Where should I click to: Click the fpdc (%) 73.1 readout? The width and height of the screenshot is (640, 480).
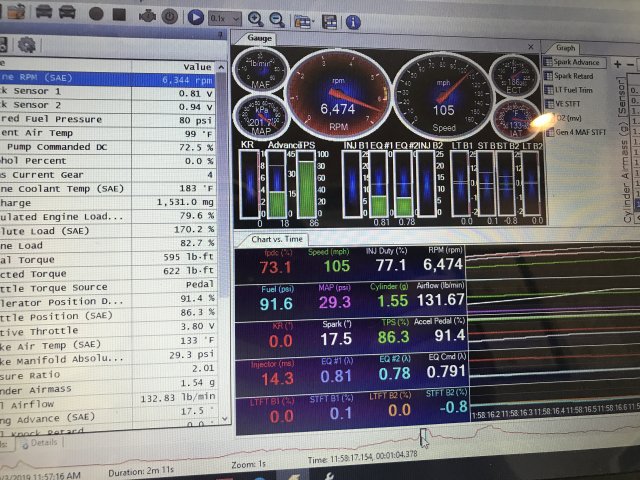click(276, 262)
